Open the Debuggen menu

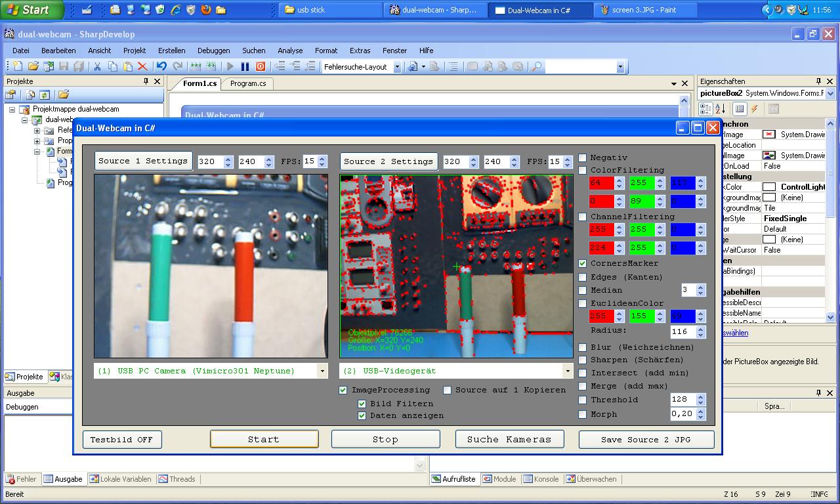213,51
